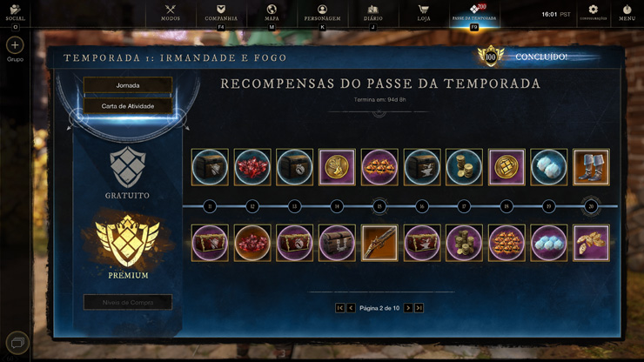Go to next rewards page arrow
The width and height of the screenshot is (644, 362).
[x=408, y=308]
